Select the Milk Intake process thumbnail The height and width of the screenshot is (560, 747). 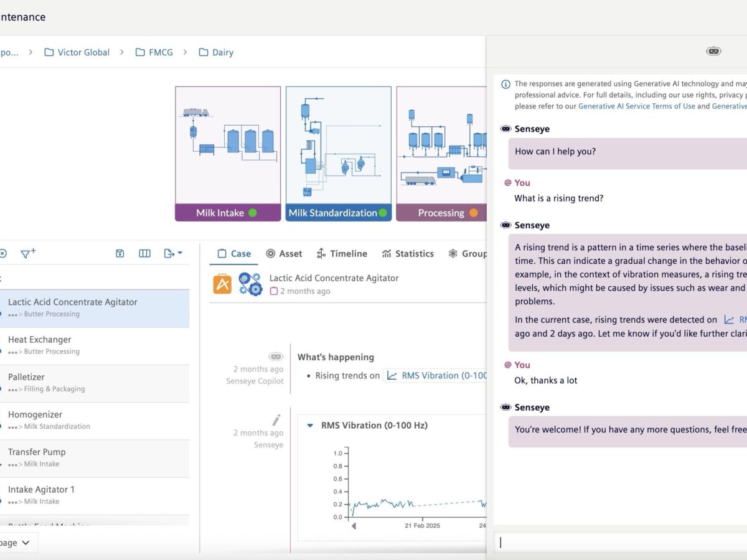228,154
